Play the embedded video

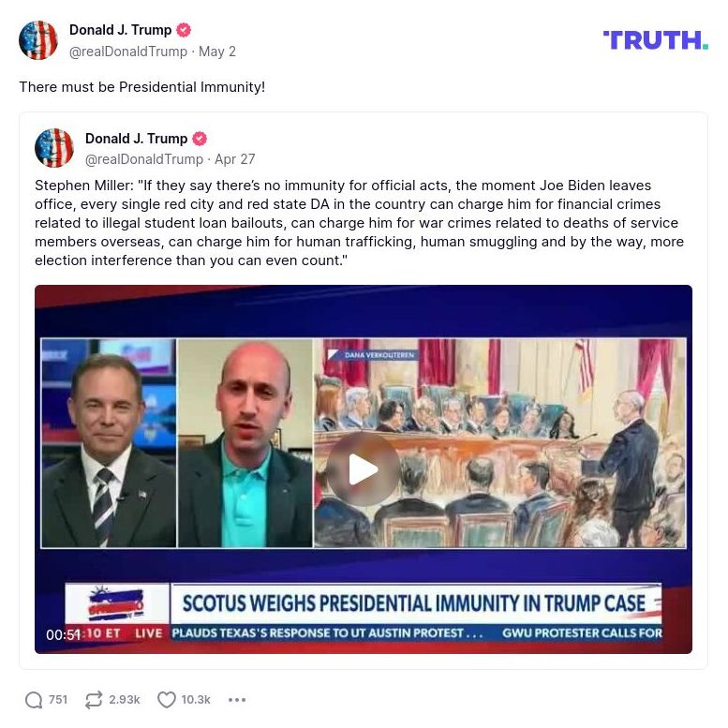pyautogui.click(x=364, y=469)
